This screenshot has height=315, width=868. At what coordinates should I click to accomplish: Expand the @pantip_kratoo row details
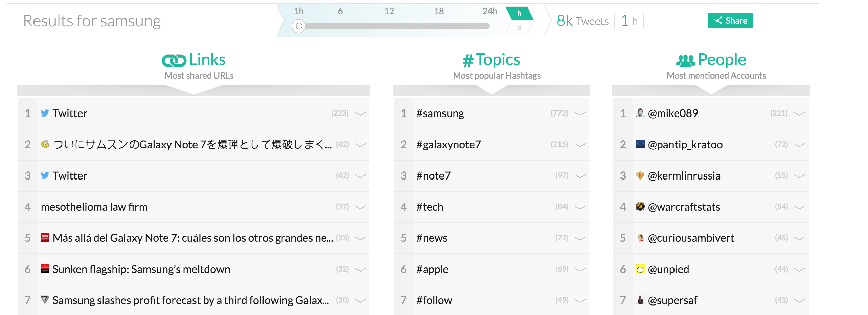pos(799,145)
